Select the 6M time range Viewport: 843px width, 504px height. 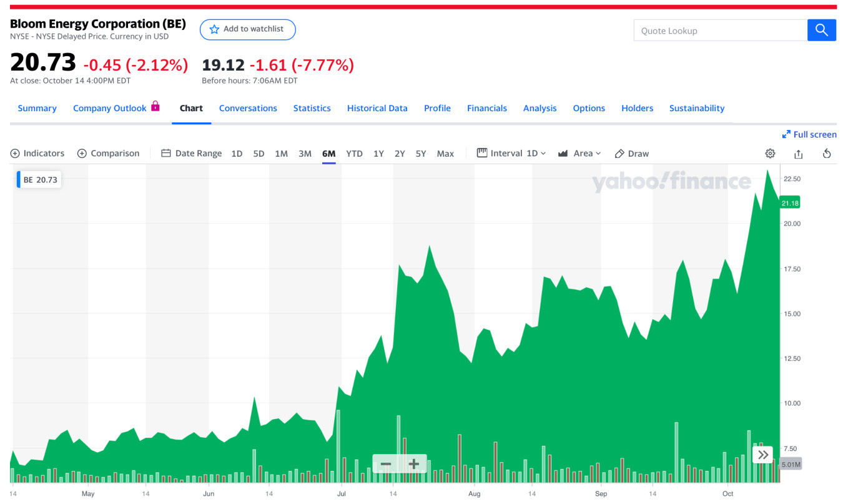[329, 154]
